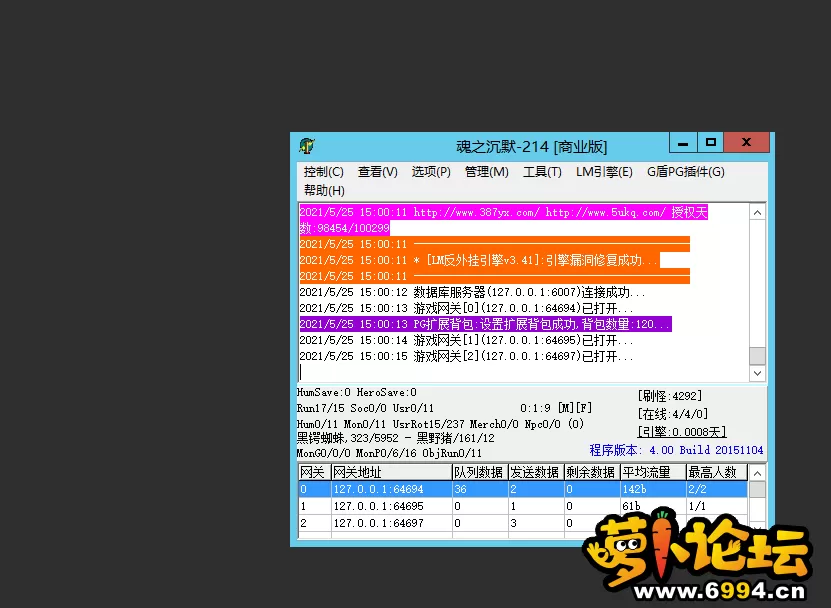Click the HumSave:0 HeroSave:0 status line
This screenshot has width=831, height=608.
click(357, 392)
